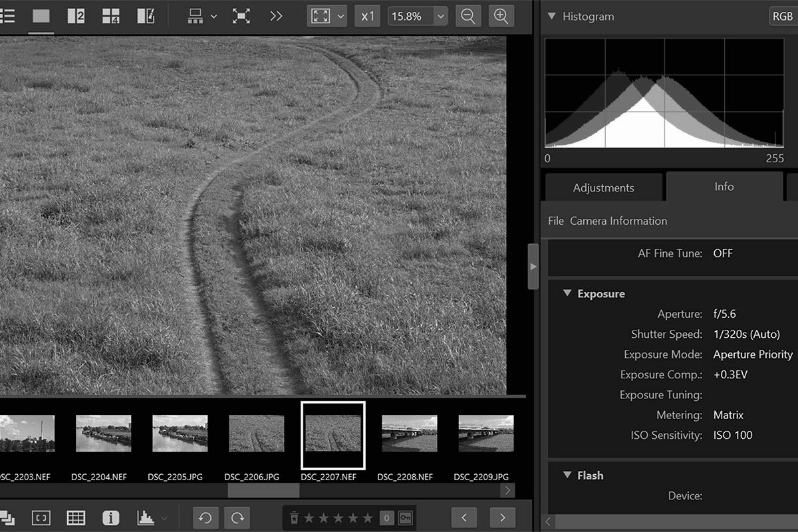
Task: Select the 4-image multi view
Action: [110, 16]
